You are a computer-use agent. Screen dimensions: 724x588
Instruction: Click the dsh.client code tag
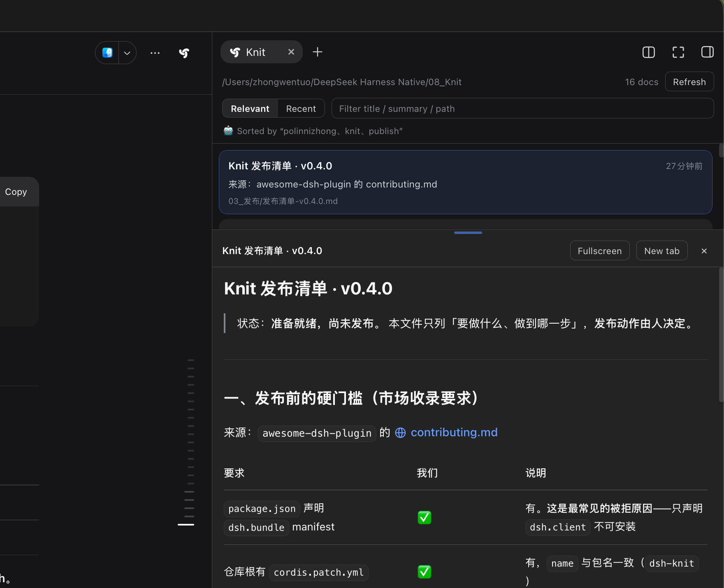coord(558,527)
